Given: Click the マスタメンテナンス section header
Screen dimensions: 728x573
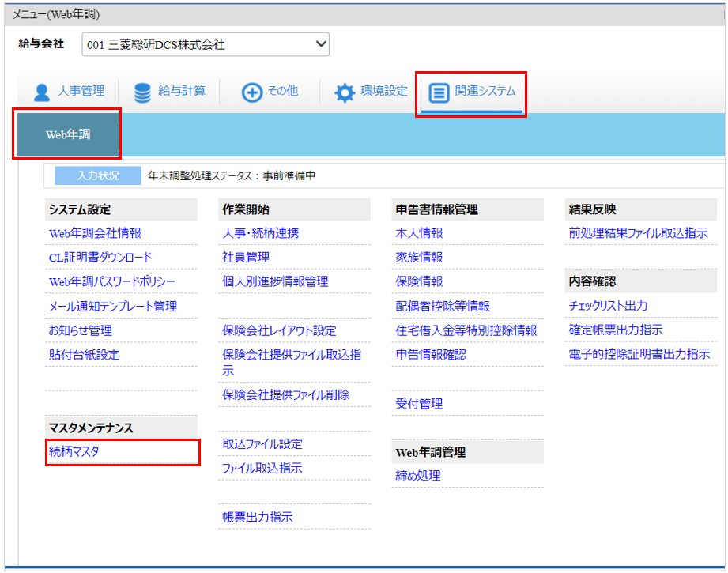Looking at the screenshot, I should (121, 428).
